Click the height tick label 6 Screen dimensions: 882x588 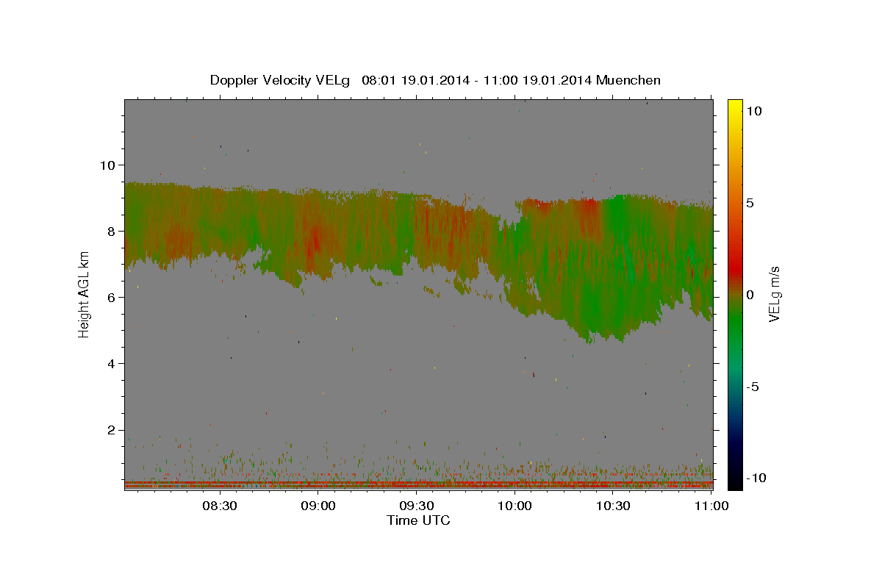pyautogui.click(x=110, y=297)
